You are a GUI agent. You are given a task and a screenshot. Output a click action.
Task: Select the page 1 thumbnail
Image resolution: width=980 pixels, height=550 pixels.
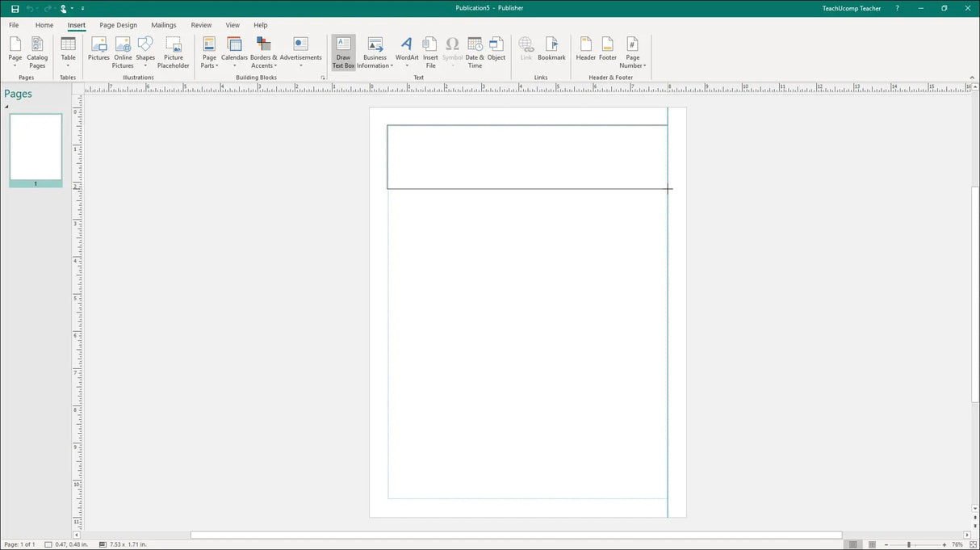tap(35, 148)
